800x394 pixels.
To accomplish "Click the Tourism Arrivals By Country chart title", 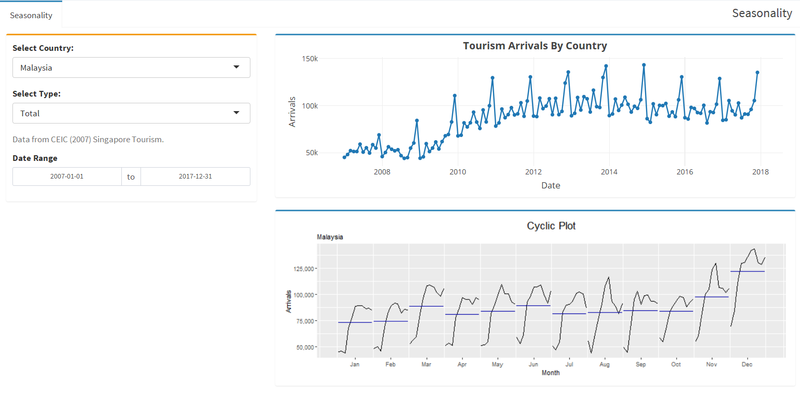I will pos(535,45).
